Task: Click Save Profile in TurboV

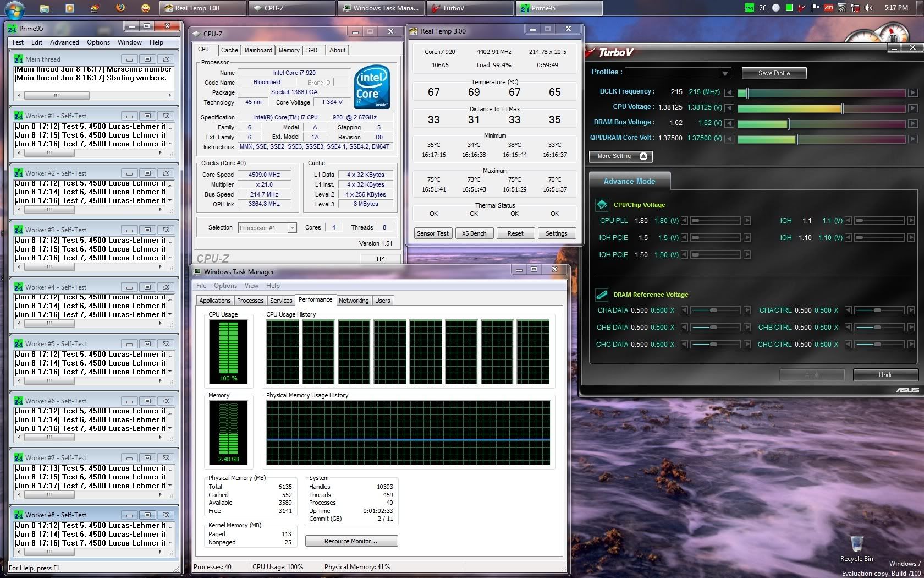Action: tap(774, 73)
